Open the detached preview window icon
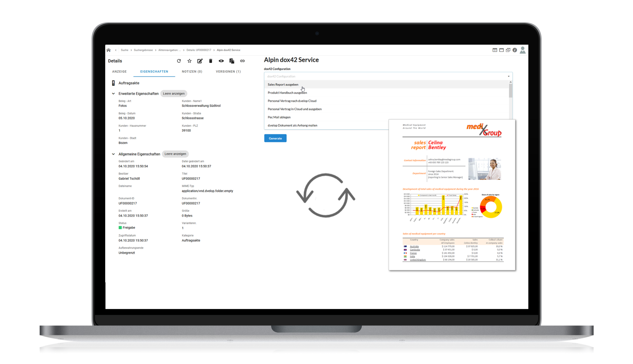The image size is (633, 364). 508,50
